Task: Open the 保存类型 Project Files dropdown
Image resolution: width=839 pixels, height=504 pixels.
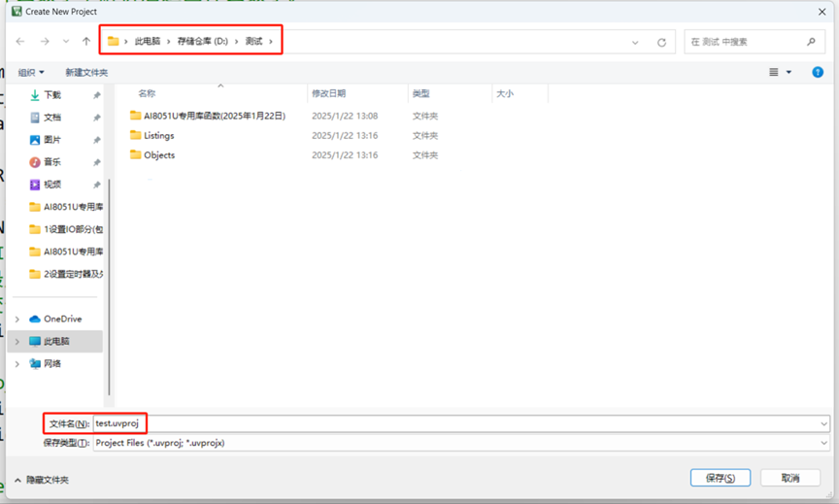Action: (x=461, y=443)
